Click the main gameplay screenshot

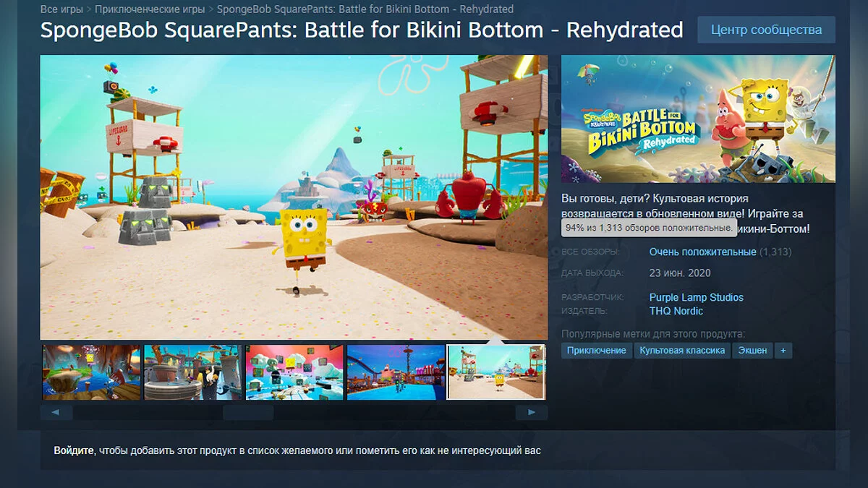294,197
